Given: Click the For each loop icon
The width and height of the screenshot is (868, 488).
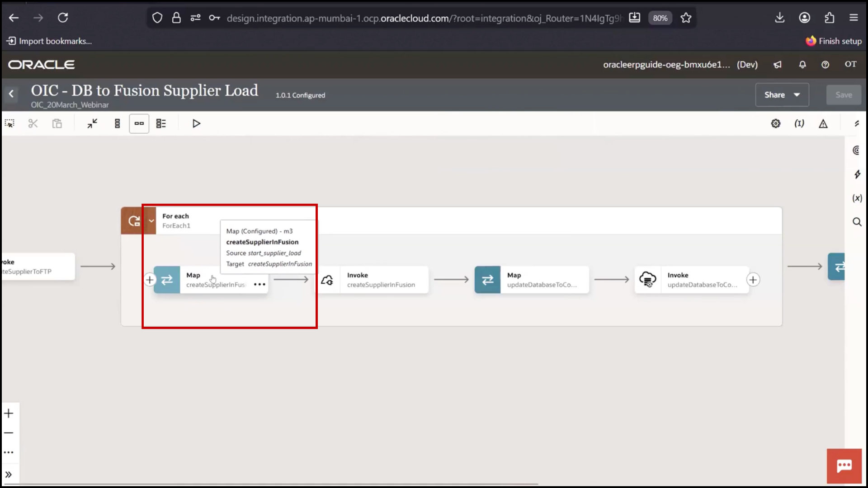Looking at the screenshot, I should (x=134, y=221).
